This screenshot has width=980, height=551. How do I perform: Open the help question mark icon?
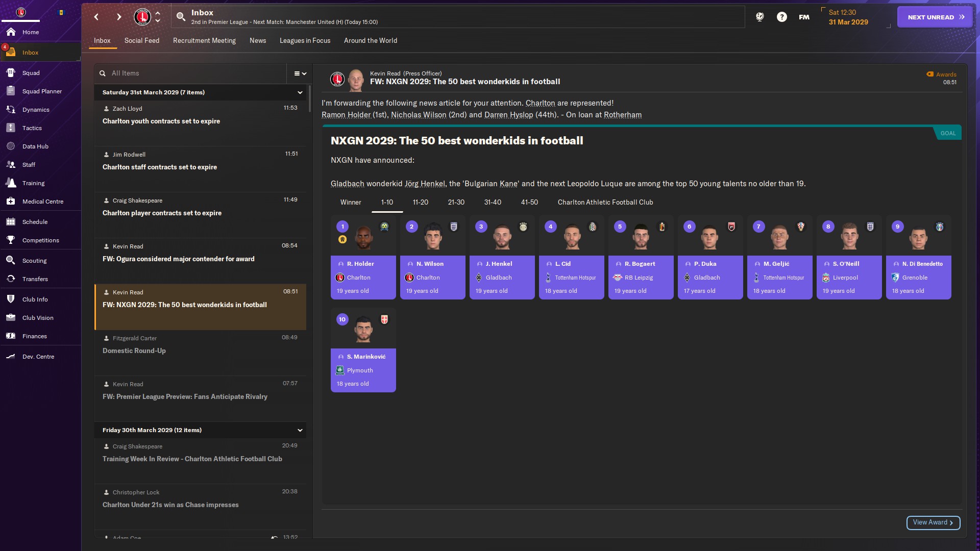click(782, 17)
